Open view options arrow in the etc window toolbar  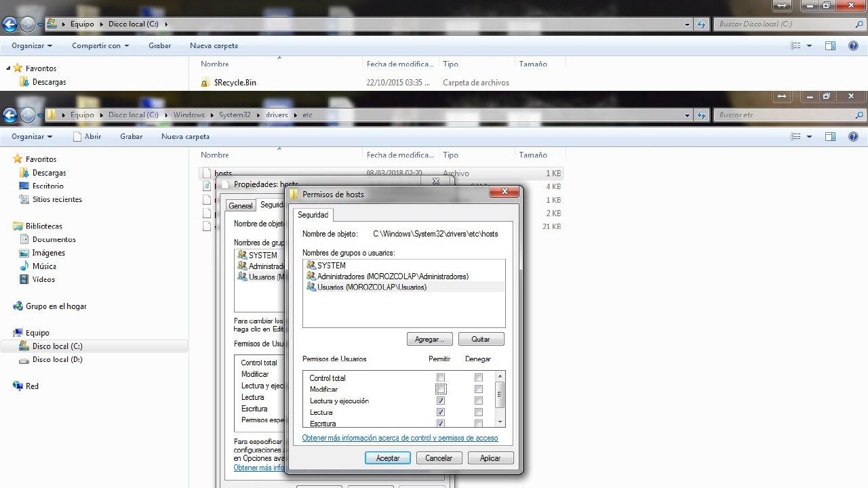click(x=810, y=137)
